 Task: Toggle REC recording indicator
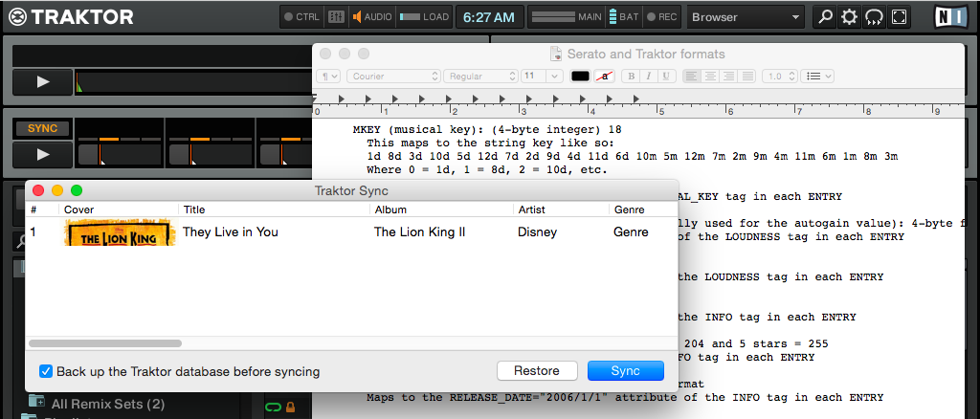662,17
